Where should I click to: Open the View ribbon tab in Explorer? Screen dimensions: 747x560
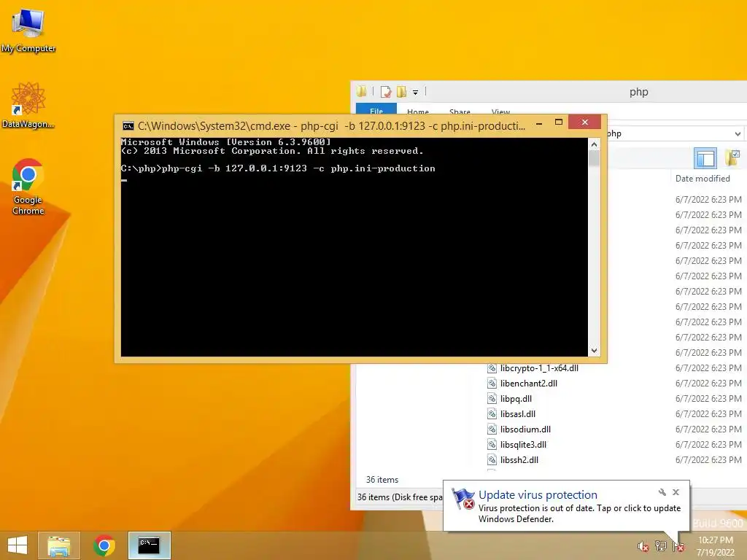coord(500,112)
